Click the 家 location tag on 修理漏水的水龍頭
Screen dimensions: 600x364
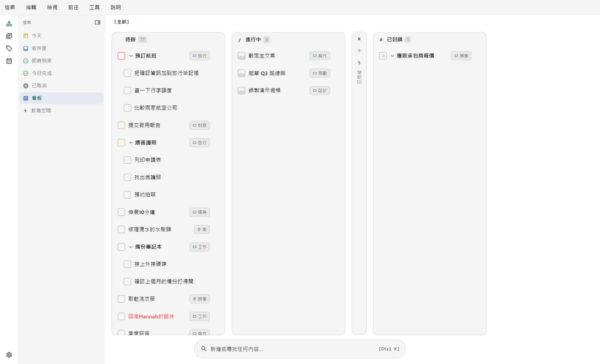(x=202, y=230)
